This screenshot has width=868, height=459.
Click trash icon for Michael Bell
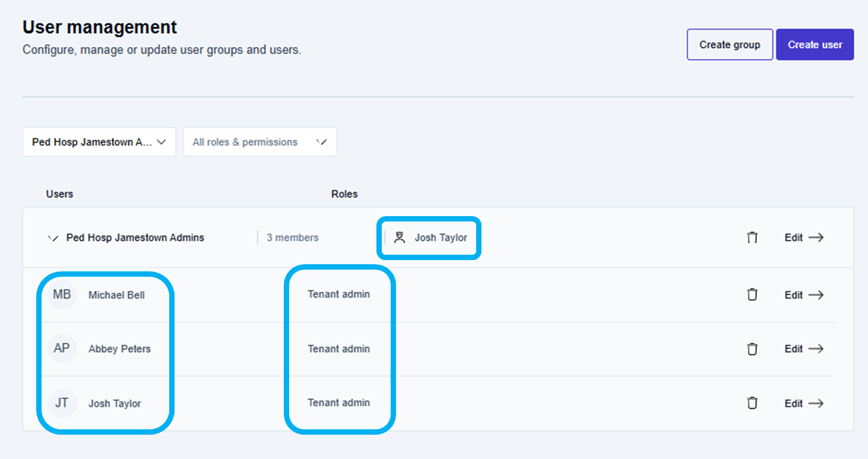coord(752,295)
